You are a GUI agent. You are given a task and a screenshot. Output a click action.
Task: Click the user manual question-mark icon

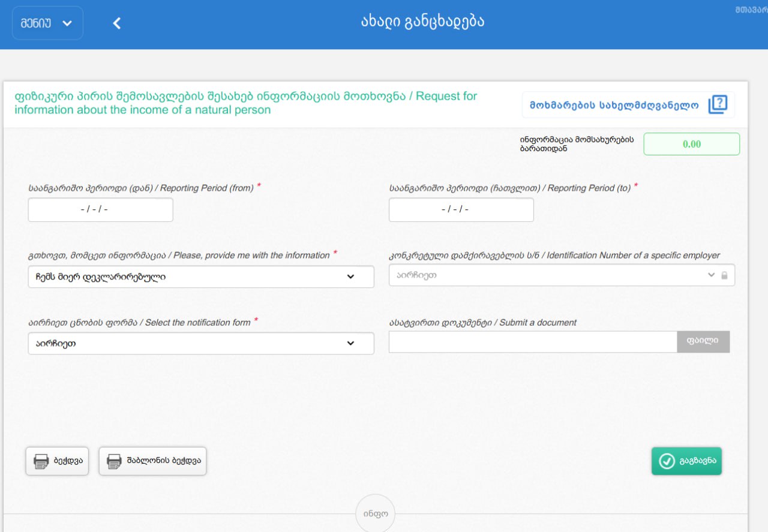[717, 105]
